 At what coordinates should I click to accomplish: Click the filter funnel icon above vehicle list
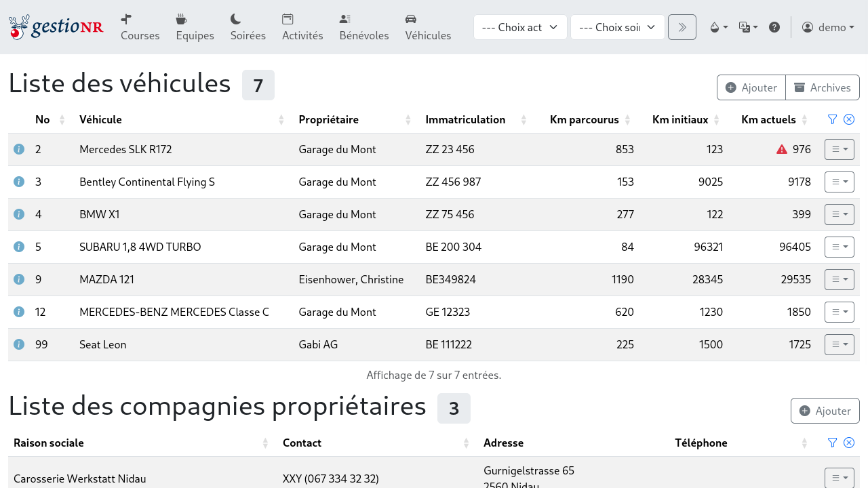point(832,119)
